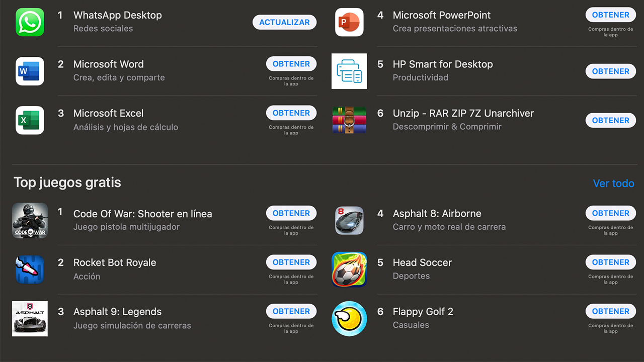Open the Flappy Golf 2 icon
644x362 pixels.
pyautogui.click(x=349, y=319)
